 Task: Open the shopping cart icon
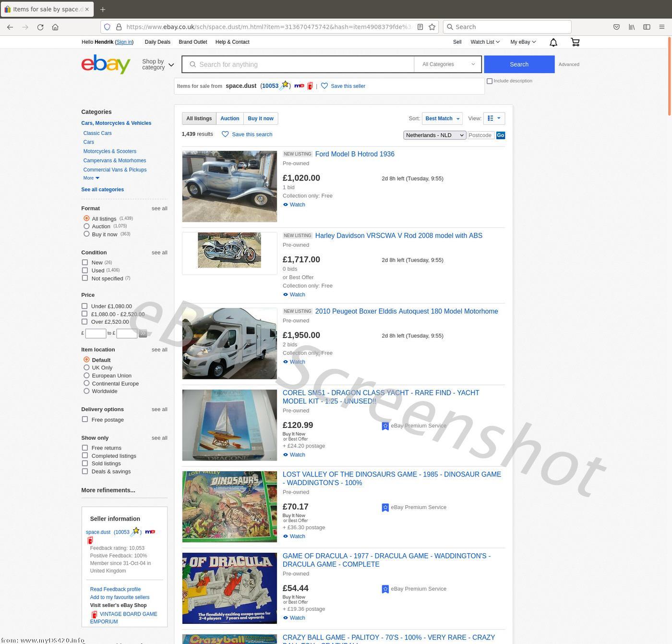575,42
